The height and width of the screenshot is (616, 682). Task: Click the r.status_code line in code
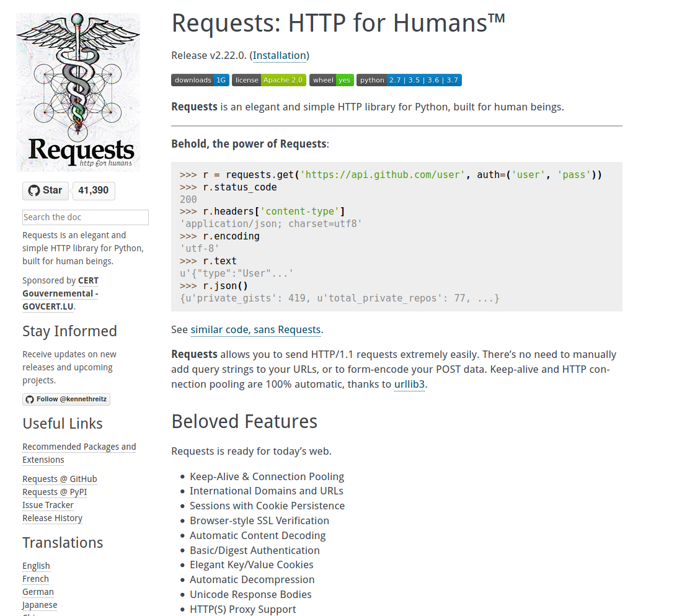point(228,187)
